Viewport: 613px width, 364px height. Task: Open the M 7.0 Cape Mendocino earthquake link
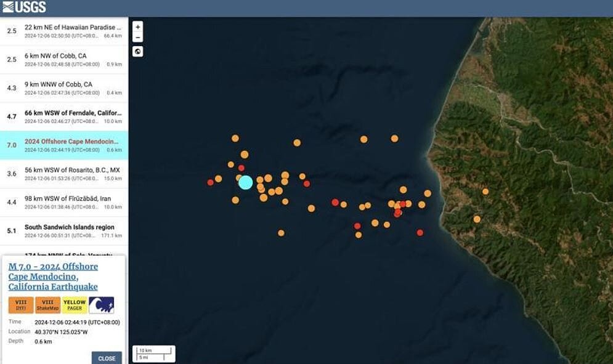(x=53, y=277)
